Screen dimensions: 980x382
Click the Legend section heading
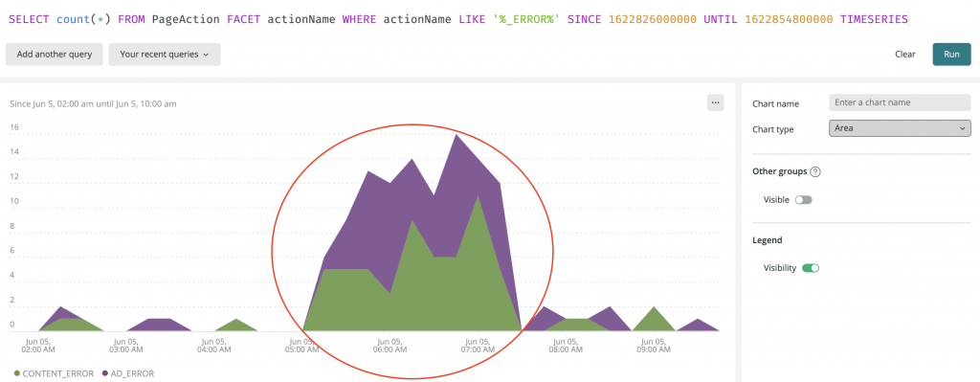click(x=768, y=240)
